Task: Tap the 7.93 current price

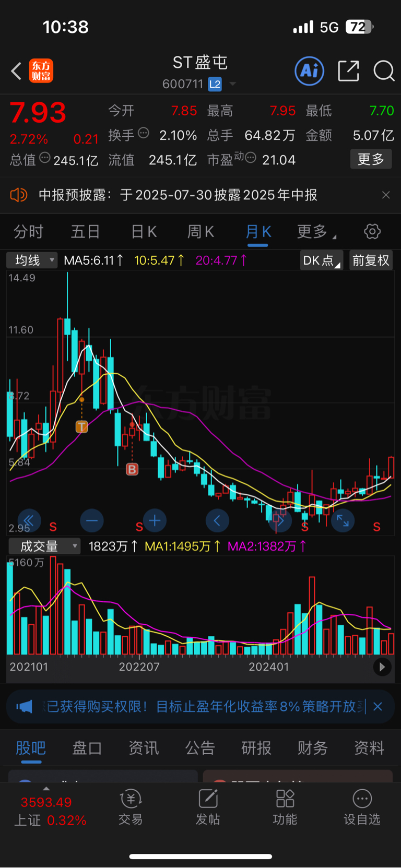Action: tap(38, 112)
